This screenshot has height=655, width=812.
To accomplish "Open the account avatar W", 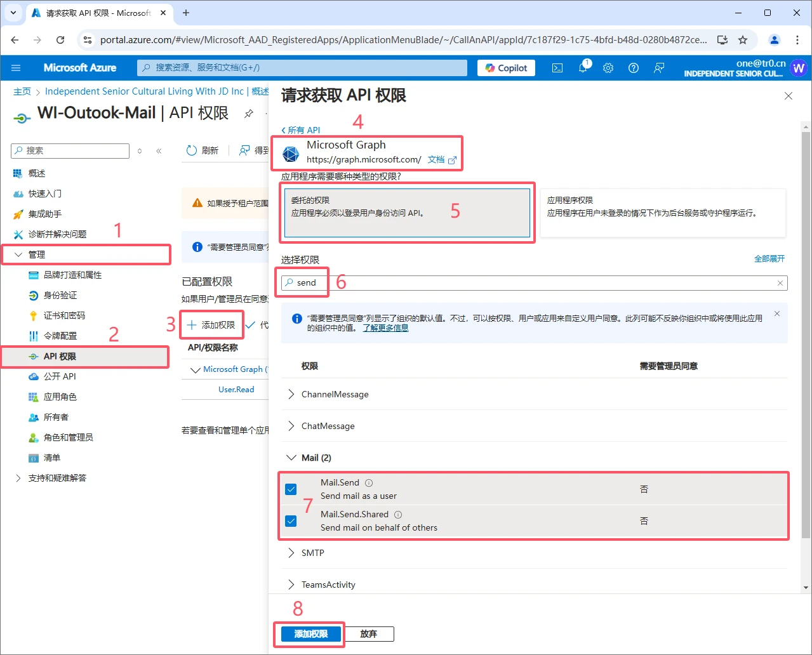I will pyautogui.click(x=799, y=68).
